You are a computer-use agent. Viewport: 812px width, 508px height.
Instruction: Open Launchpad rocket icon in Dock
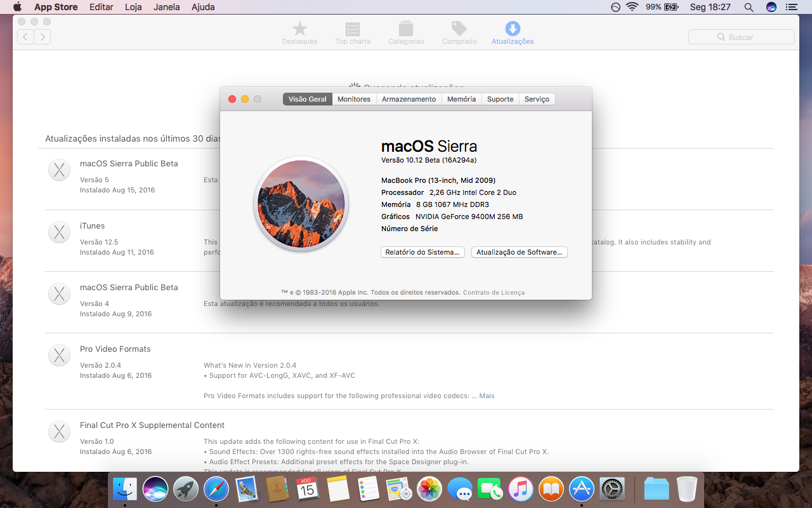tap(186, 489)
